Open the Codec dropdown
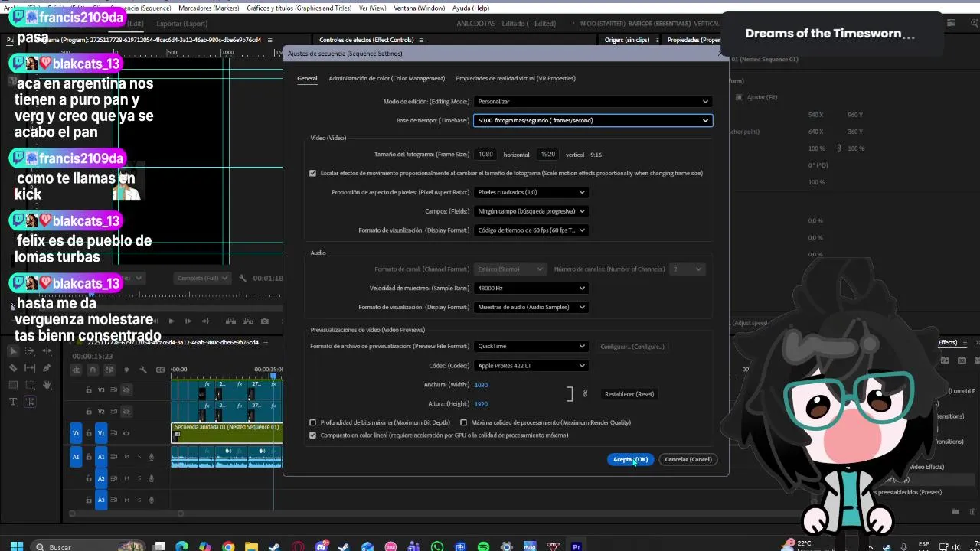 pyautogui.click(x=531, y=366)
